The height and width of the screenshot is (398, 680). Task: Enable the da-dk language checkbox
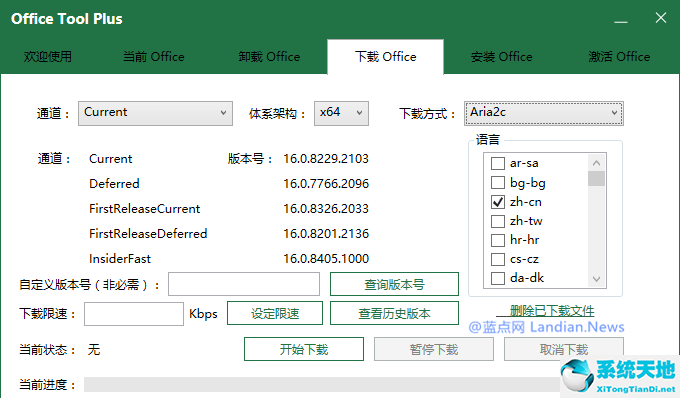pos(497,278)
